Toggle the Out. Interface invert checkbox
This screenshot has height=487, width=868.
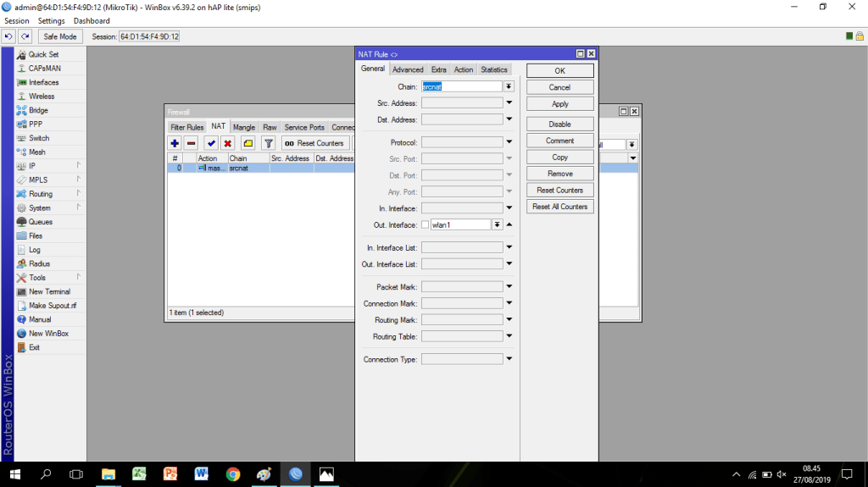pos(426,224)
